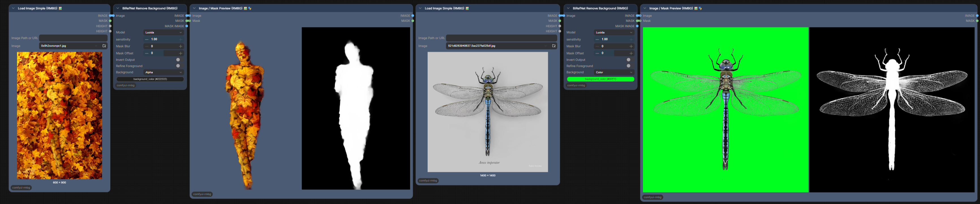Open file browser icon beside 521d9263940637 image file
The image size is (980, 204).
click(x=554, y=46)
